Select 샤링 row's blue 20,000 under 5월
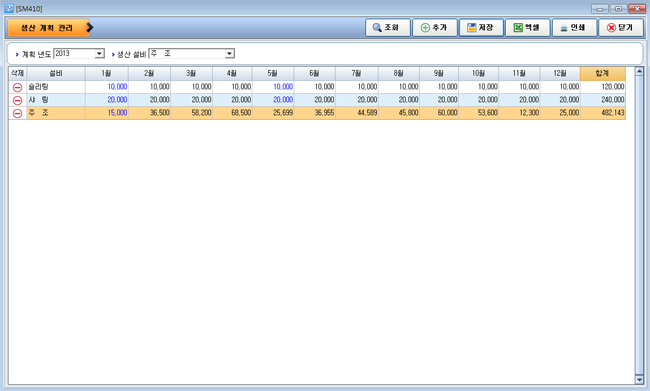 pyautogui.click(x=273, y=100)
